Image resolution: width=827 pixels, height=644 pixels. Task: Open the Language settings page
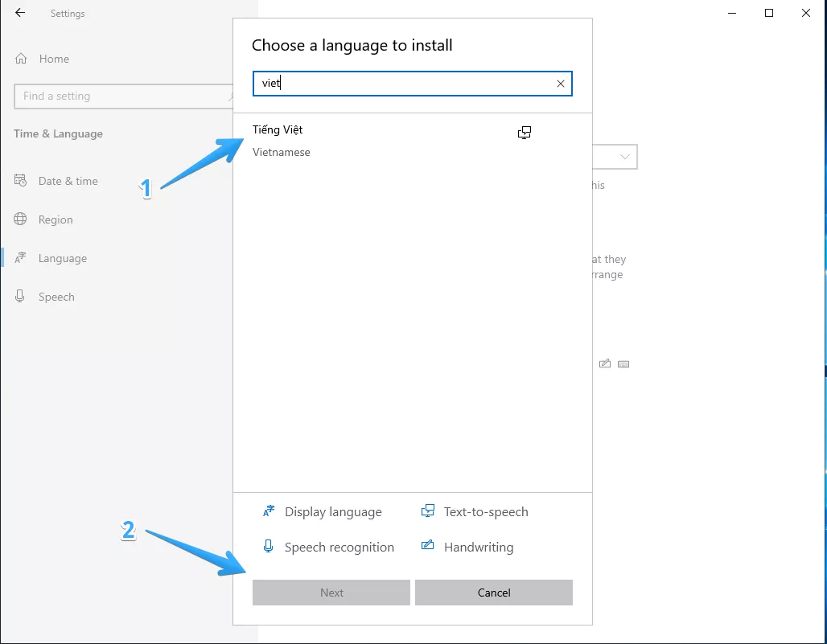pos(62,258)
